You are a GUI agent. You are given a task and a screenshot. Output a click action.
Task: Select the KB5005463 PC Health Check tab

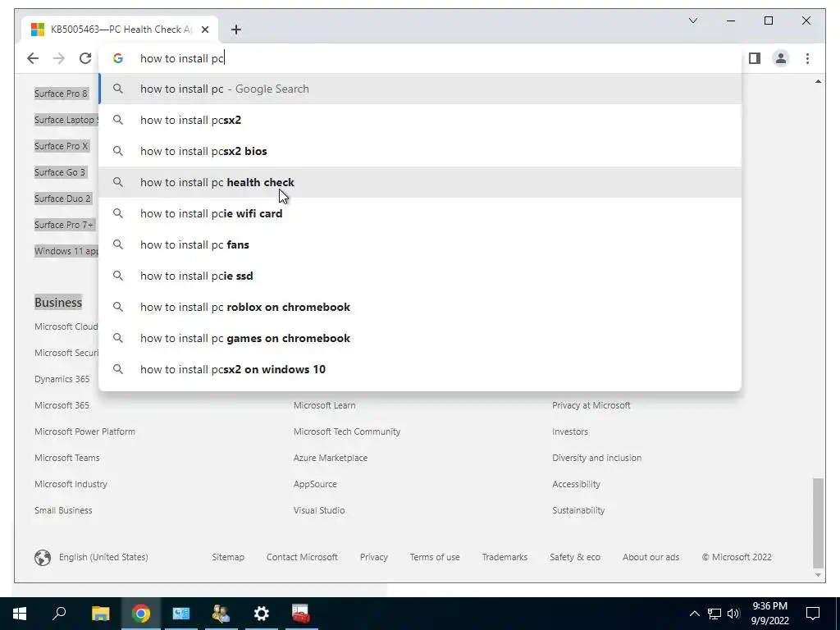[x=120, y=30]
